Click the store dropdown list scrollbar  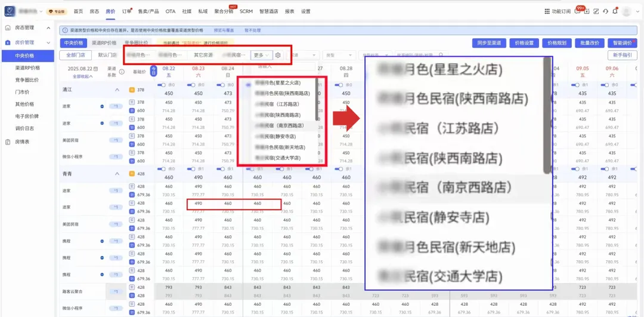click(x=316, y=99)
